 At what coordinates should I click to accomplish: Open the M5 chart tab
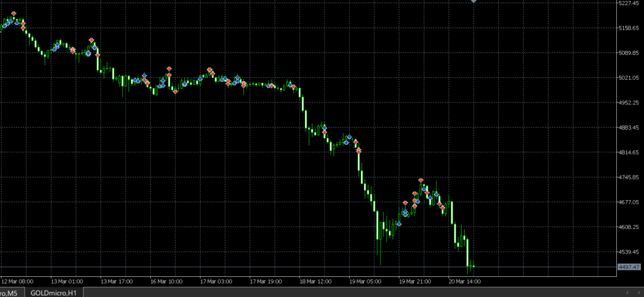pos(11,293)
